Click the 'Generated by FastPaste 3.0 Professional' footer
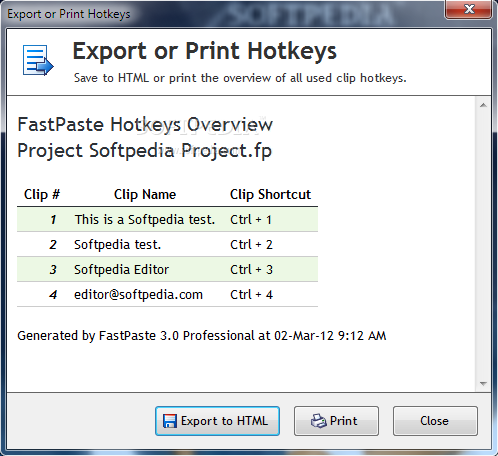The height and width of the screenshot is (456, 498). click(202, 336)
